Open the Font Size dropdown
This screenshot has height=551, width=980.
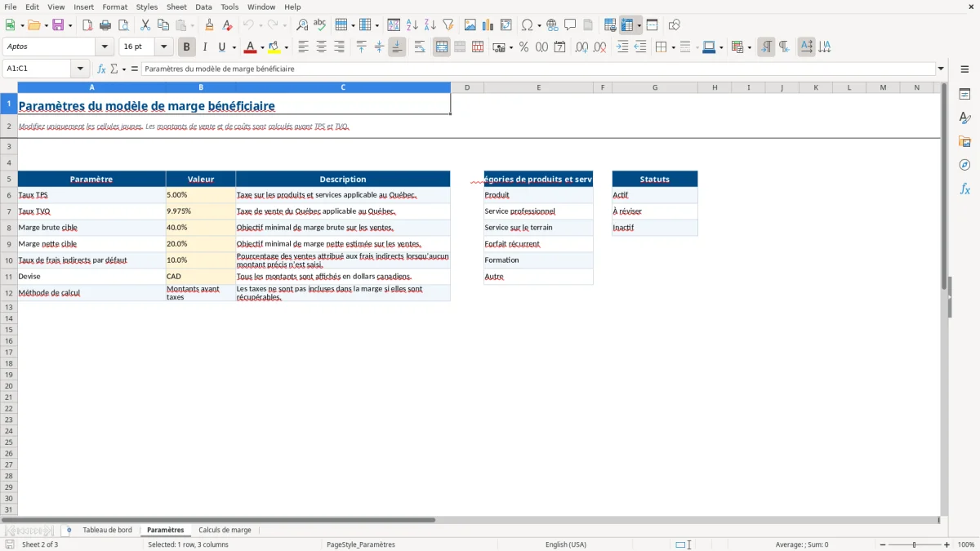tap(164, 47)
